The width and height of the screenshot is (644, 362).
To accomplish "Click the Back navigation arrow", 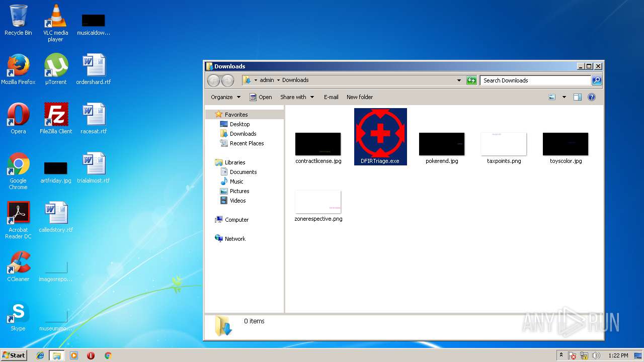I will (213, 80).
